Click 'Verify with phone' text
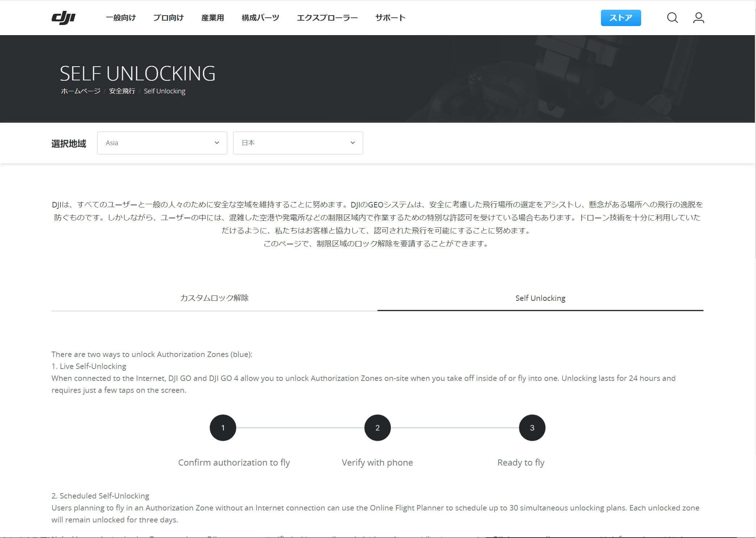Screen dimensions: 756x538 click(377, 463)
